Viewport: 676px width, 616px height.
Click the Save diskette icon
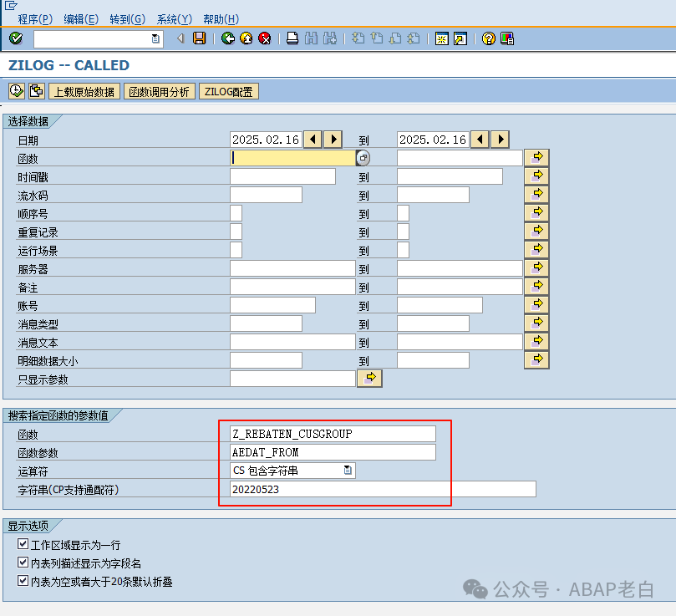pyautogui.click(x=199, y=38)
